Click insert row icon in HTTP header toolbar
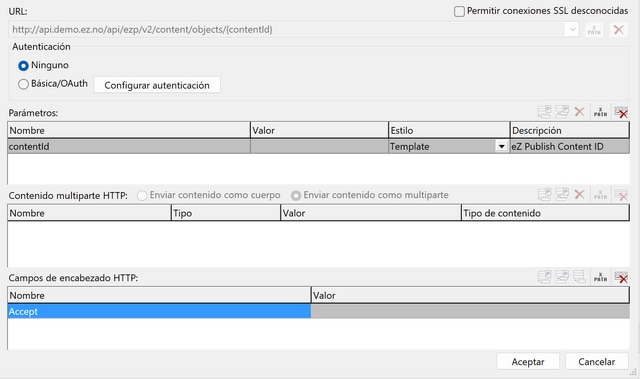This screenshot has width=640, height=379. 562,277
